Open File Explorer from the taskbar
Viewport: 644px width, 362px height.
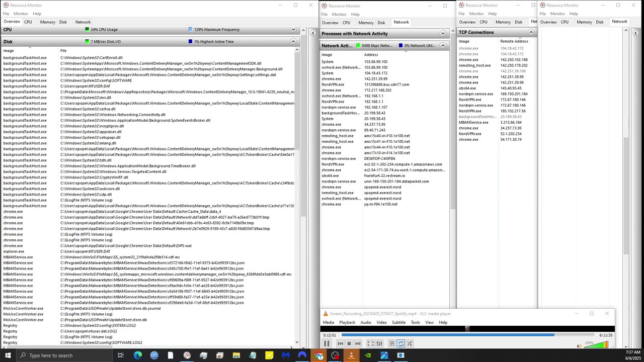point(236,355)
